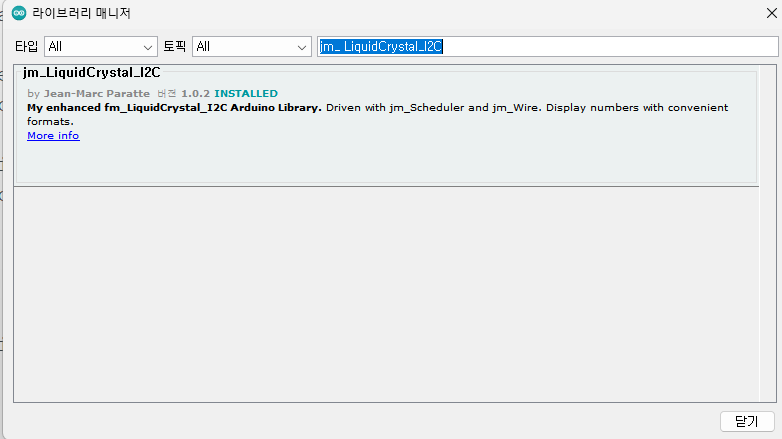Click the Arduino logo icon in title bar

click(x=19, y=13)
